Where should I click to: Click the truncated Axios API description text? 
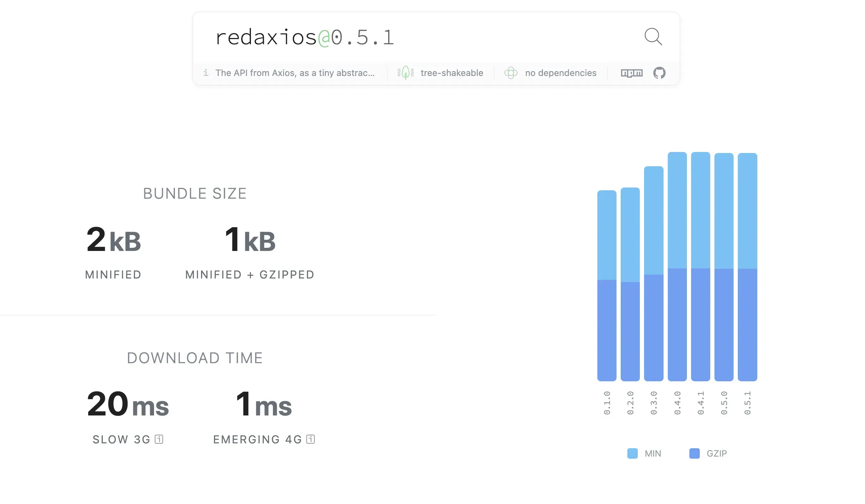click(295, 73)
